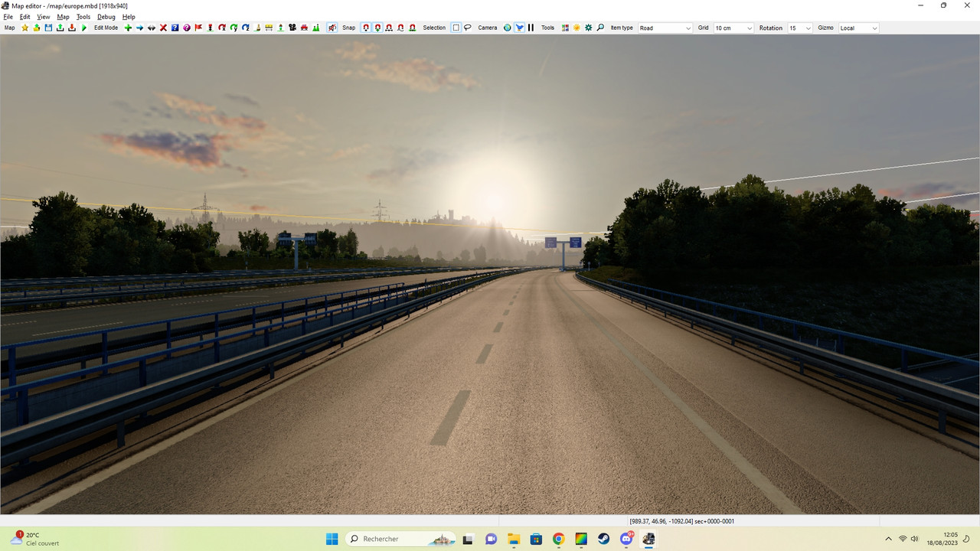Click the globe camera icon
The image size is (980, 551).
coord(508,28)
